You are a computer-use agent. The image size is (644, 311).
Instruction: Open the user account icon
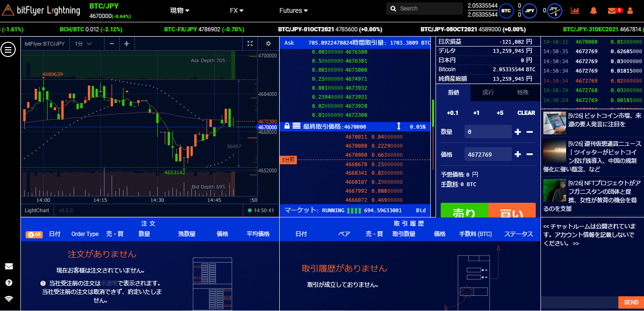(x=630, y=10)
